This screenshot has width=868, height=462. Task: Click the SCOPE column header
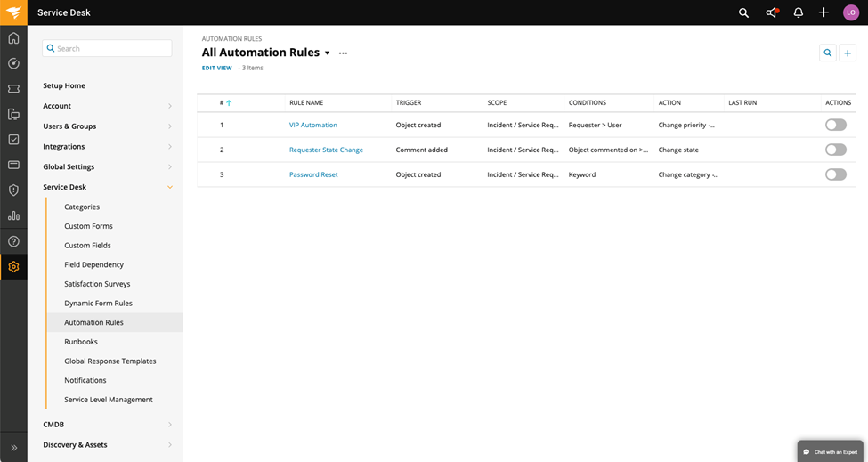coord(497,103)
